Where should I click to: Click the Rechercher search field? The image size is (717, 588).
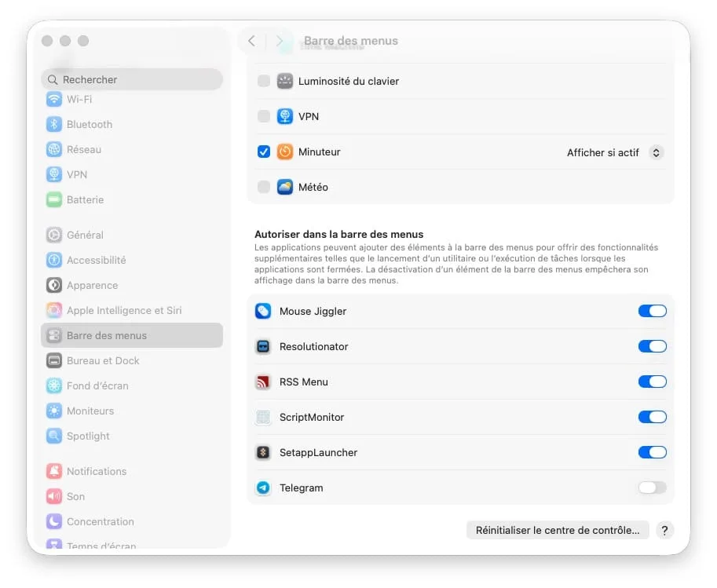[x=132, y=80]
